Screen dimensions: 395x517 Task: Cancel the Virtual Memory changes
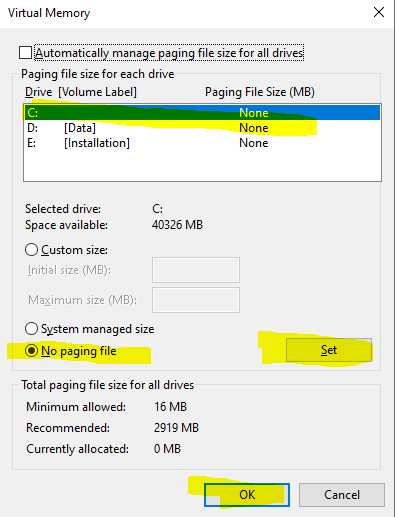[x=342, y=495]
